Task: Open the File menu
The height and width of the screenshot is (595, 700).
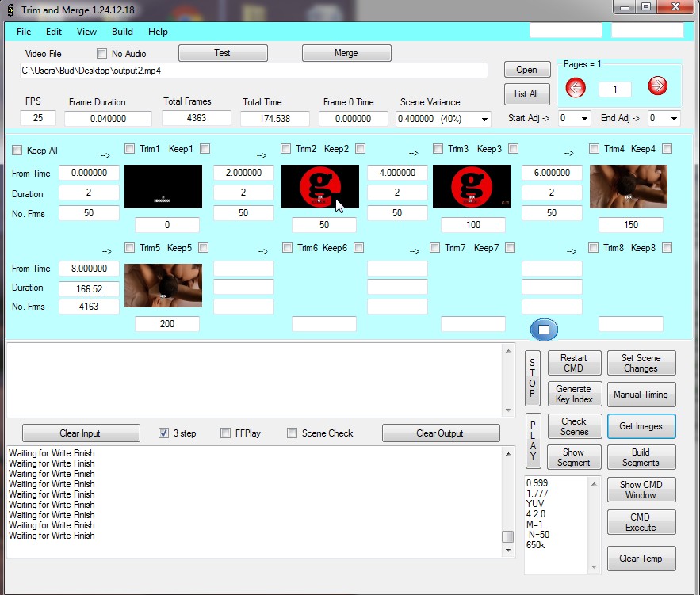Action: (x=24, y=32)
